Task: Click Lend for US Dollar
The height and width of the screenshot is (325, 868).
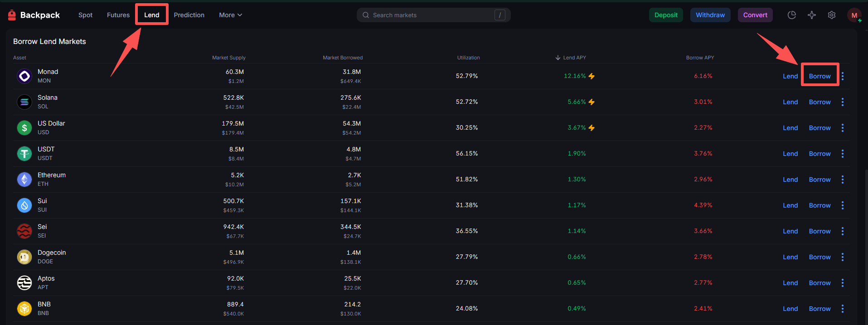Action: pyautogui.click(x=790, y=128)
